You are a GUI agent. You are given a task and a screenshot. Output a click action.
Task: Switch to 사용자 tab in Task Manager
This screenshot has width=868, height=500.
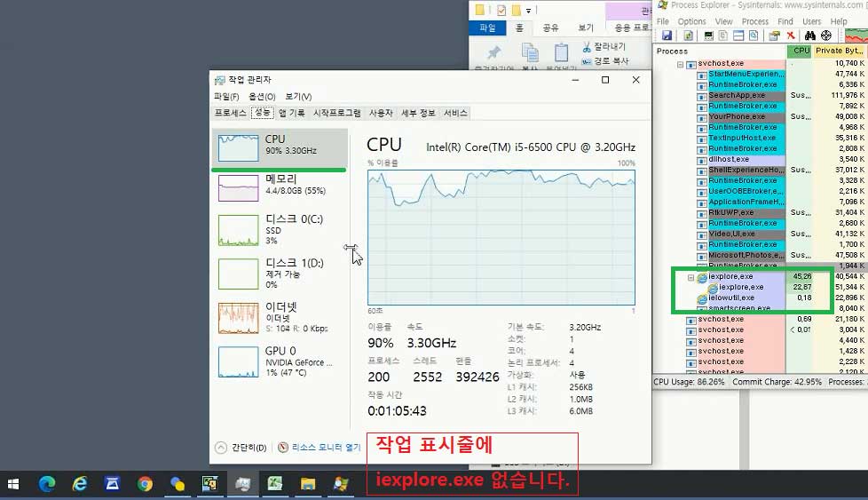point(381,113)
